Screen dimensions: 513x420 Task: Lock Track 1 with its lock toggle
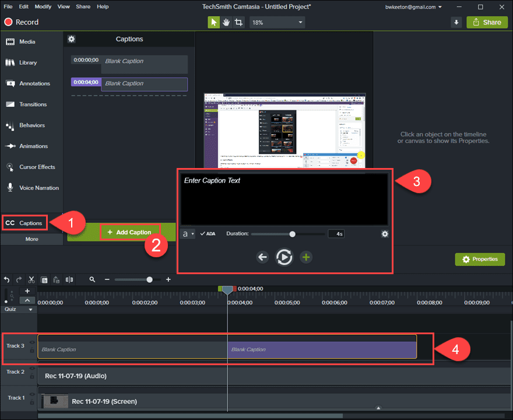coord(32,401)
